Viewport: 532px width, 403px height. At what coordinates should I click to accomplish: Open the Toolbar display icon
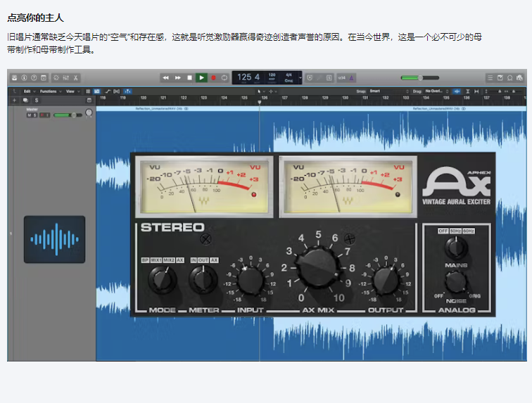(x=44, y=77)
